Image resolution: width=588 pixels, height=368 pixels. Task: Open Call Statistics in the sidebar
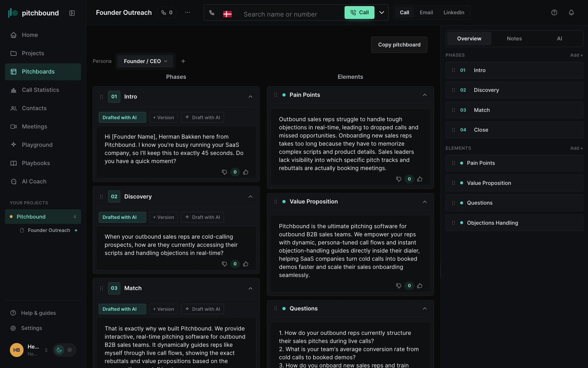coord(43,90)
